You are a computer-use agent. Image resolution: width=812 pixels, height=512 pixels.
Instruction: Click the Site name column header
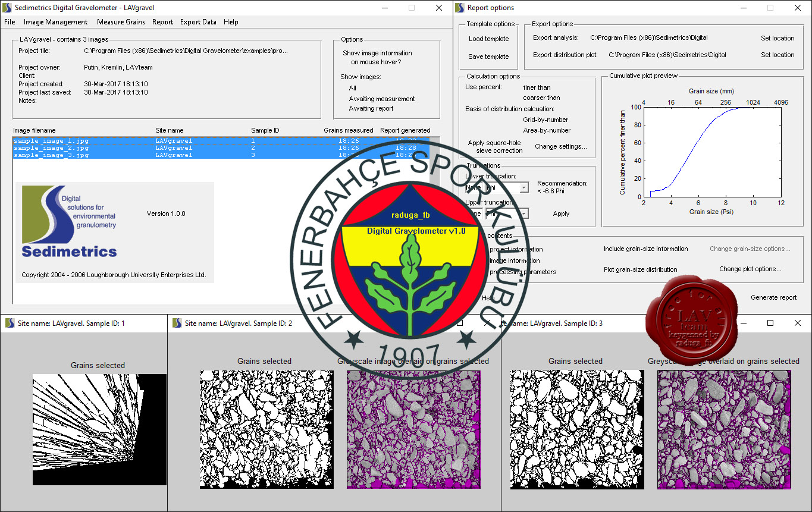pos(170,130)
